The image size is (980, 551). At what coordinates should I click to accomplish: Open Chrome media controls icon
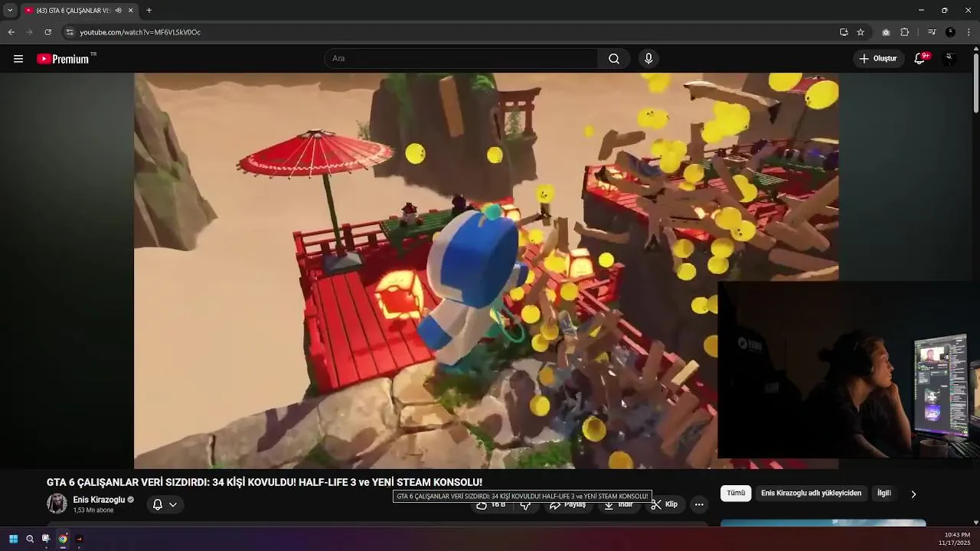click(x=932, y=32)
